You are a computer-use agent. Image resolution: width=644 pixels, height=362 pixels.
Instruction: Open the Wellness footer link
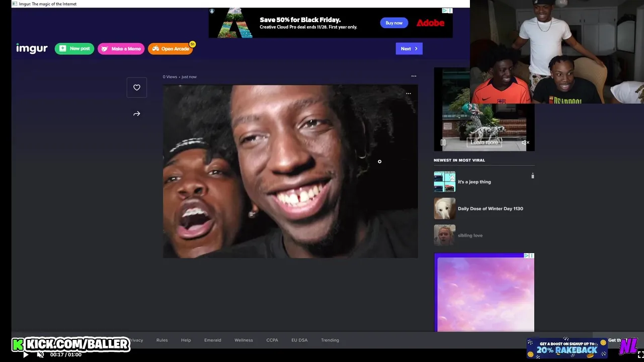[244, 340]
